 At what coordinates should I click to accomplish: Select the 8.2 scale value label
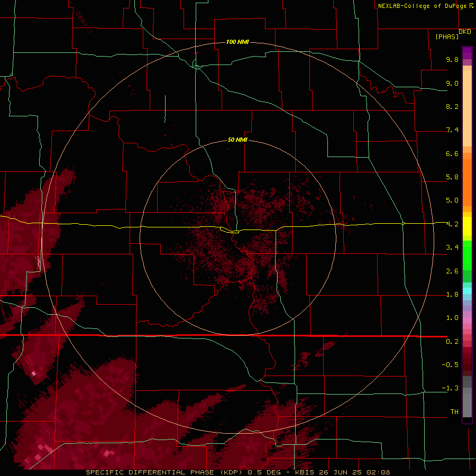(x=452, y=106)
